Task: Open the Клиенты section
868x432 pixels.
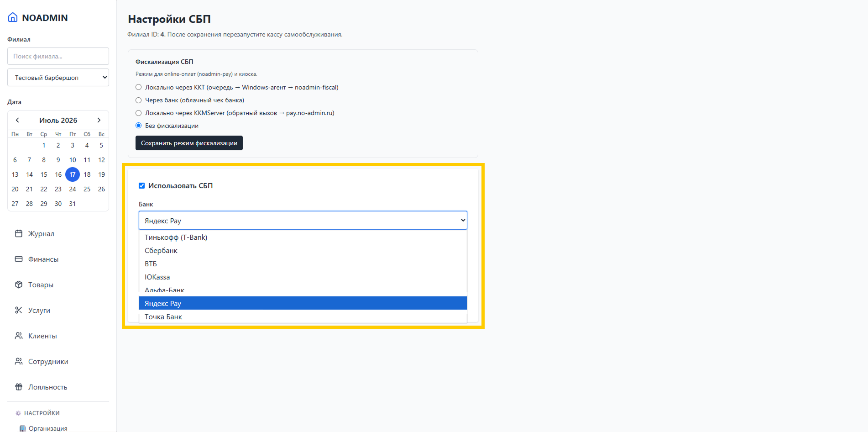Action: (x=42, y=336)
